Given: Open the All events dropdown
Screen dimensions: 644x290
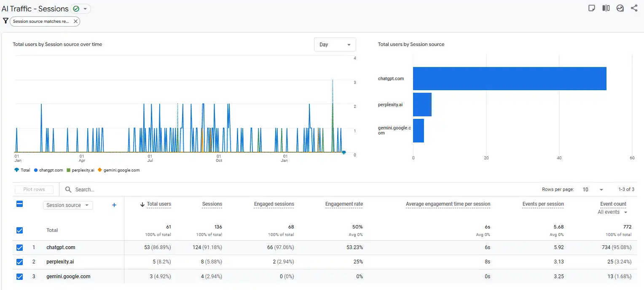Looking at the screenshot, I should (612, 212).
